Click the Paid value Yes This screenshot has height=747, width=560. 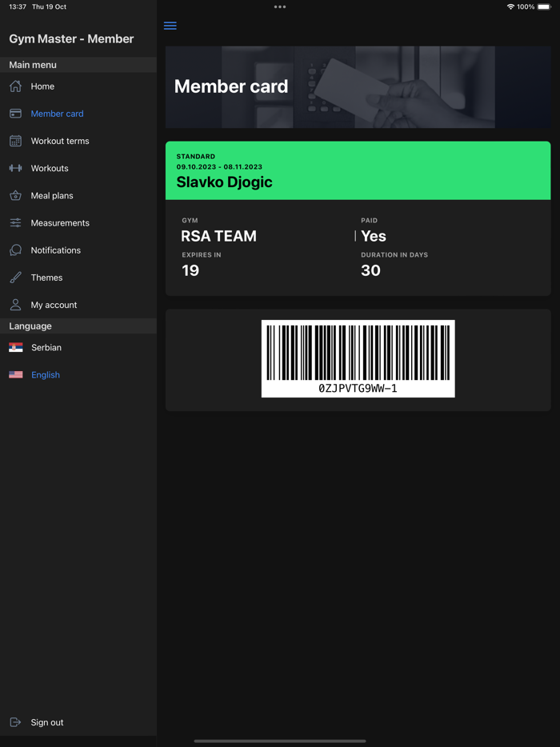coord(374,236)
